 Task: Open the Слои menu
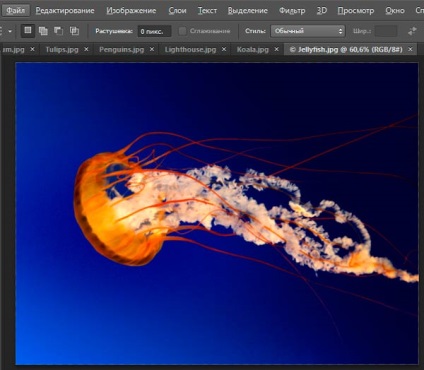[x=177, y=11]
